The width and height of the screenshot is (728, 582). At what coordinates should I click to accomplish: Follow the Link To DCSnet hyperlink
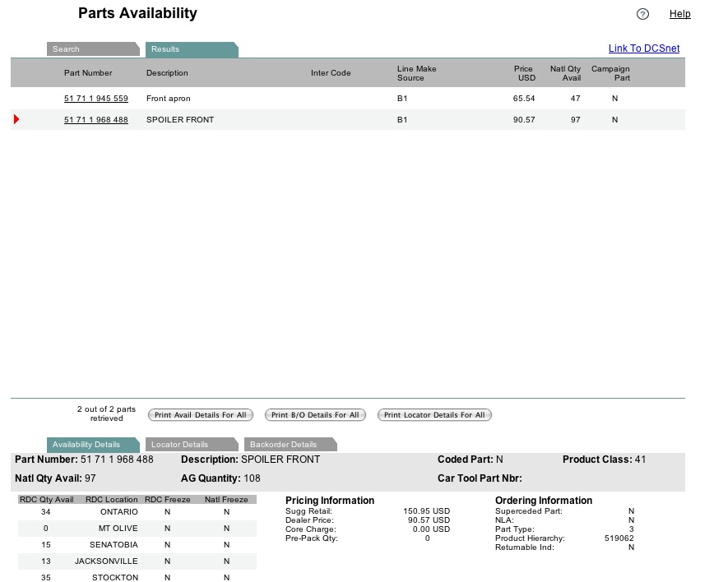(643, 48)
